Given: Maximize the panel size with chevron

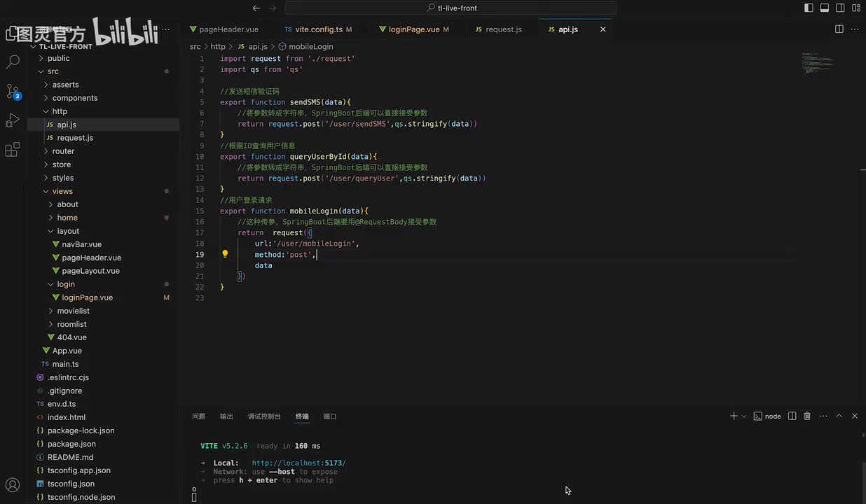Looking at the screenshot, I should click(x=839, y=416).
